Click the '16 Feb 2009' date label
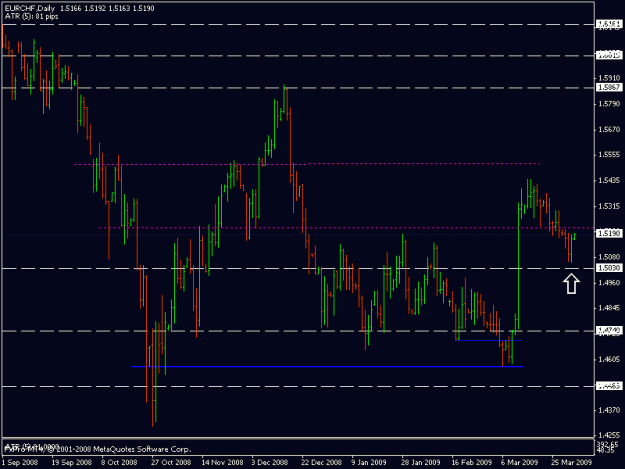This screenshot has height=469, width=625. (x=472, y=462)
